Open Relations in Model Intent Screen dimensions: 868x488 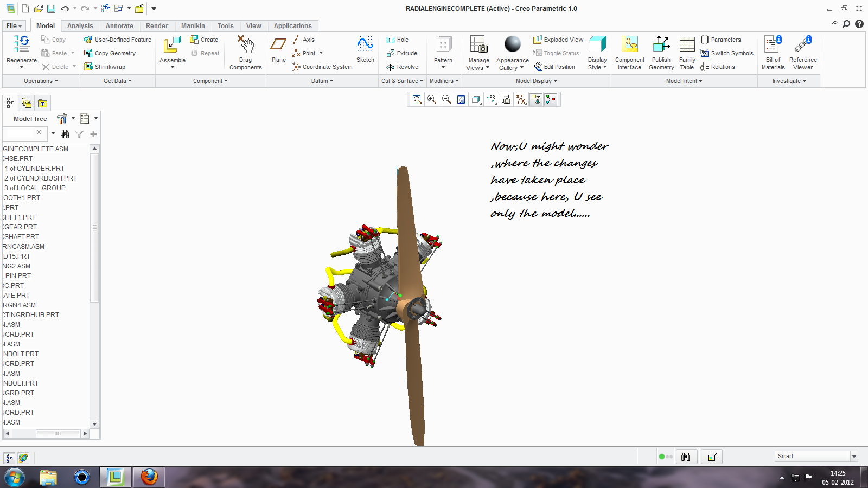pos(718,67)
